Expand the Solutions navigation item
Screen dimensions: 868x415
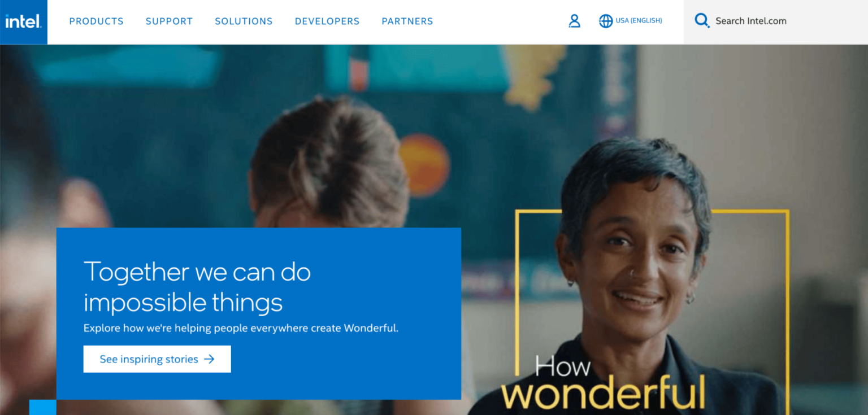point(244,21)
